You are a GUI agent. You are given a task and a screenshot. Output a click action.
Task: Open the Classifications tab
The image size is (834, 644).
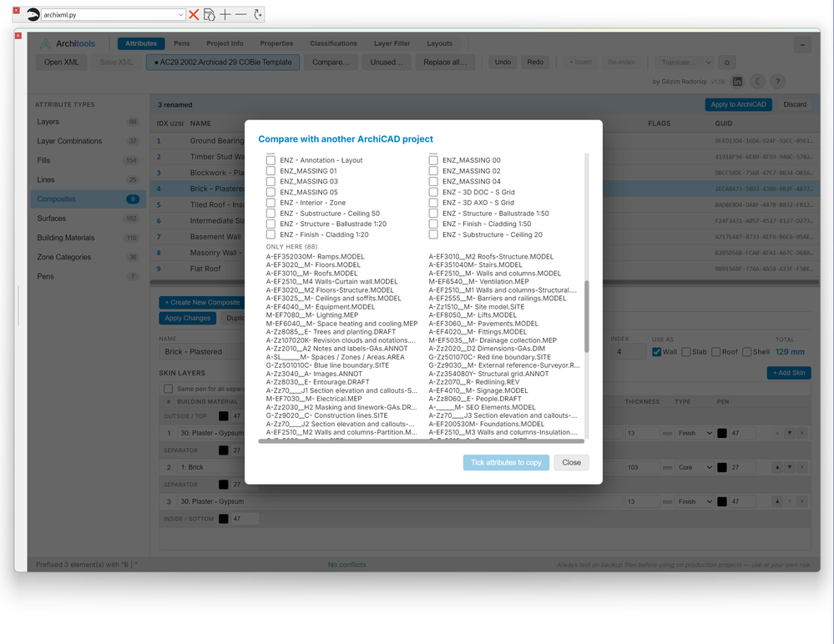333,43
